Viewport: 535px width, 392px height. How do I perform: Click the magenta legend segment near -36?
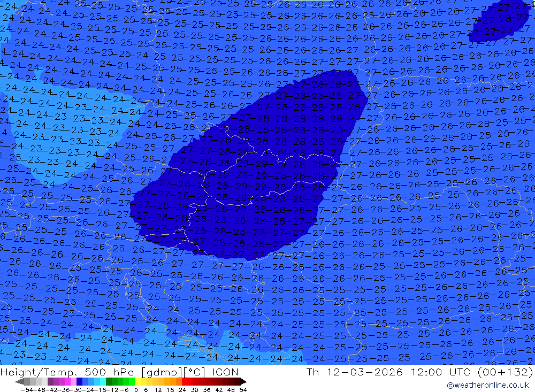pyautogui.click(x=67, y=381)
